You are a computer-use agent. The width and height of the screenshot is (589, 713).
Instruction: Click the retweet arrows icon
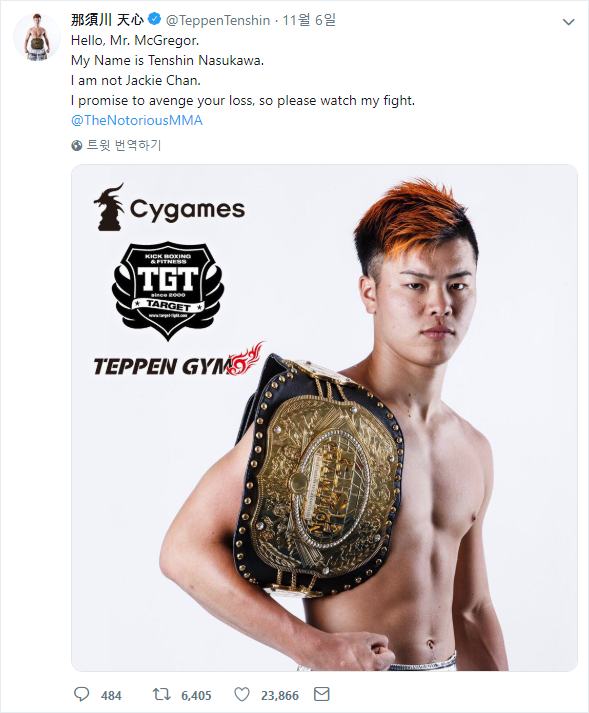click(161, 694)
